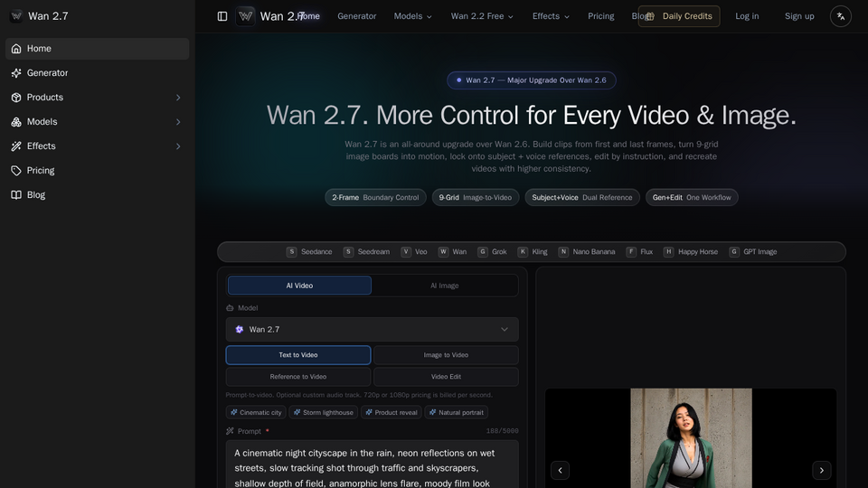Viewport: 868px width, 488px height.
Task: Click the 9-Grid Image-to-Video pill
Action: pyautogui.click(x=476, y=198)
